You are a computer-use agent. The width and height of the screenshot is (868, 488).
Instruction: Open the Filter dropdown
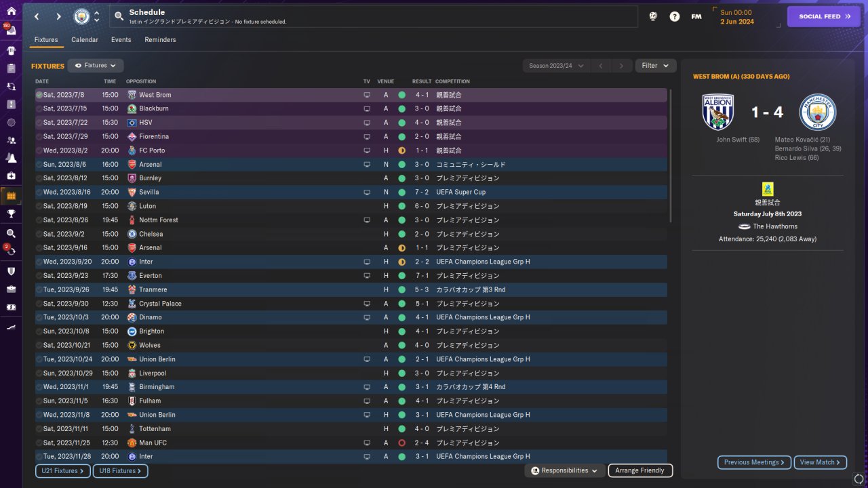click(x=656, y=66)
